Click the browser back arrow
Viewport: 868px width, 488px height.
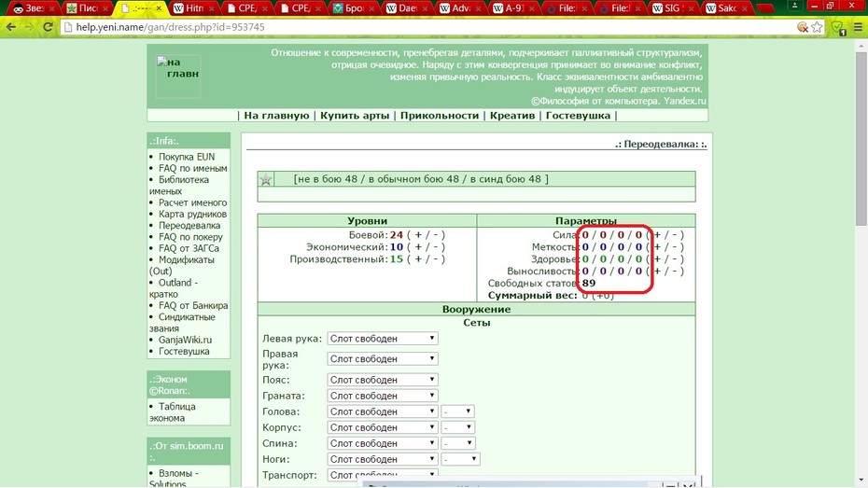(11, 26)
